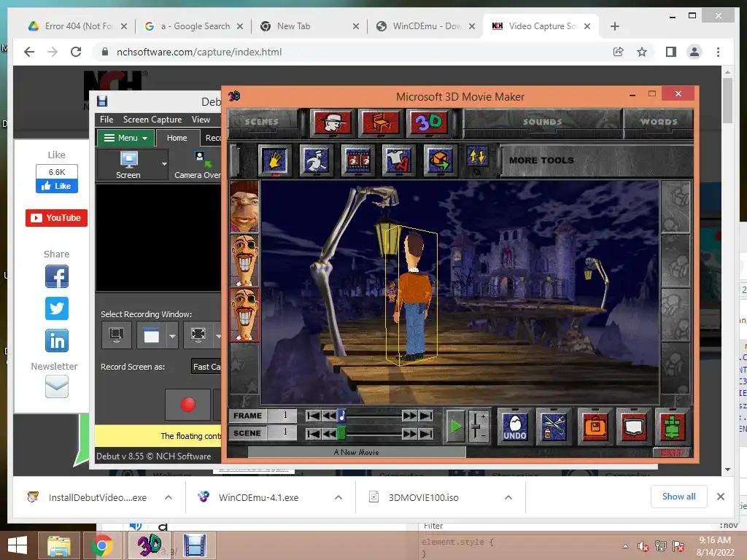The width and height of the screenshot is (747, 560).
Task: Bookmark this page with star icon
Action: coord(642,52)
